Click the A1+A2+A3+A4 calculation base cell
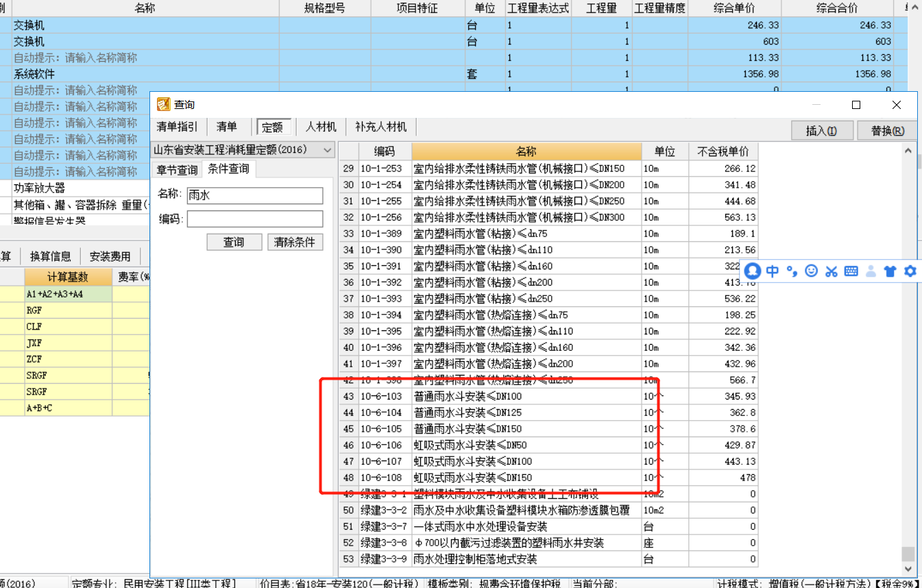This screenshot has height=588, width=922. (x=69, y=294)
